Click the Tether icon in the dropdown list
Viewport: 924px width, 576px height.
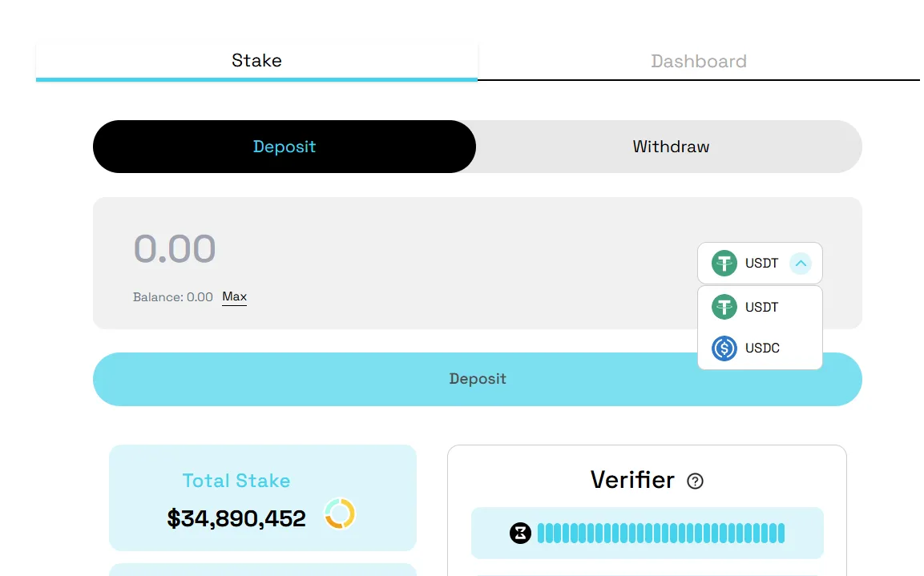pos(724,307)
